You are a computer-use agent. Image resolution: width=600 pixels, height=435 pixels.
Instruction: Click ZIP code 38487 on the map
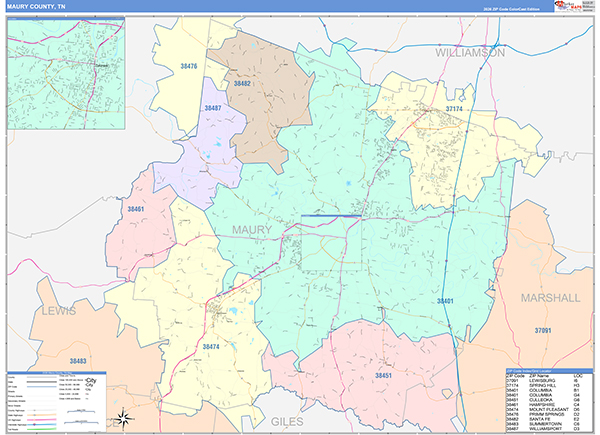[x=213, y=108]
